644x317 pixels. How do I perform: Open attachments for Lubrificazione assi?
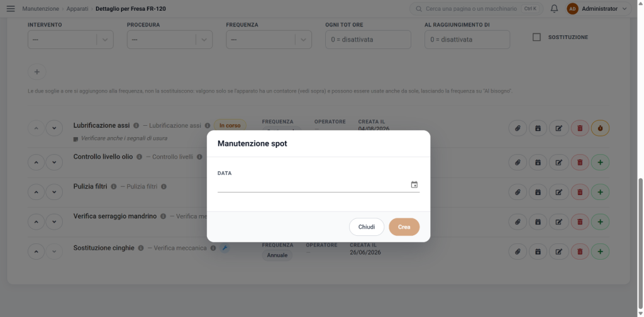click(x=518, y=128)
